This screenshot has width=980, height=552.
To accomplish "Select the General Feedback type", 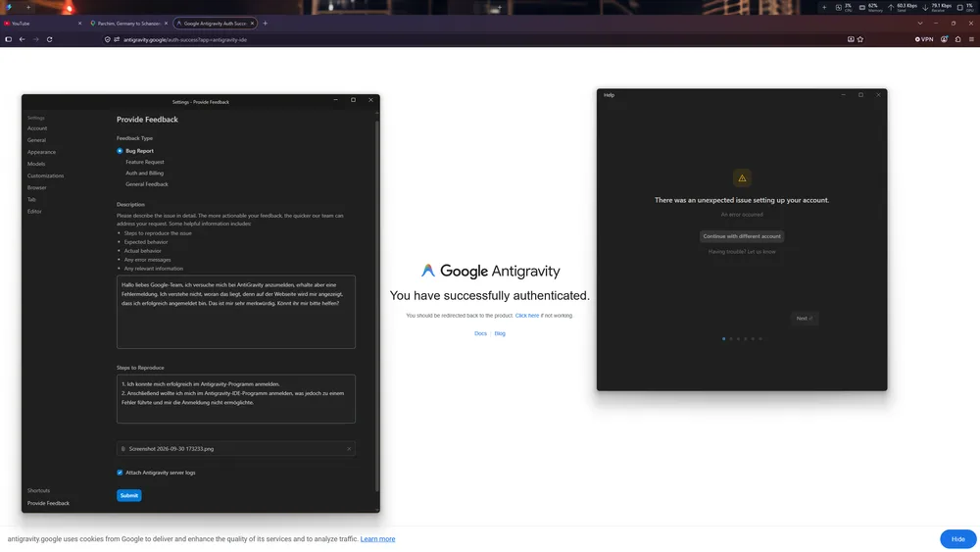I will (146, 184).
